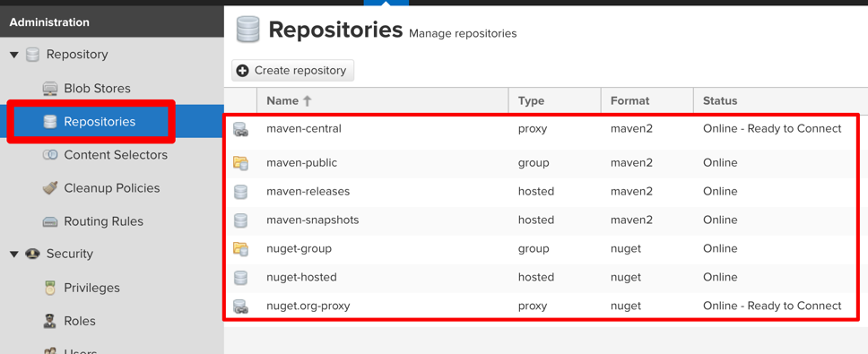Click the proxy type cell for maven-central

coord(533,129)
